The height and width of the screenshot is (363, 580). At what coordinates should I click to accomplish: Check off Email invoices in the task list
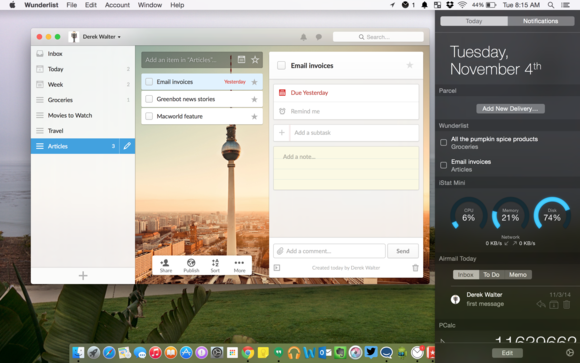(x=149, y=82)
